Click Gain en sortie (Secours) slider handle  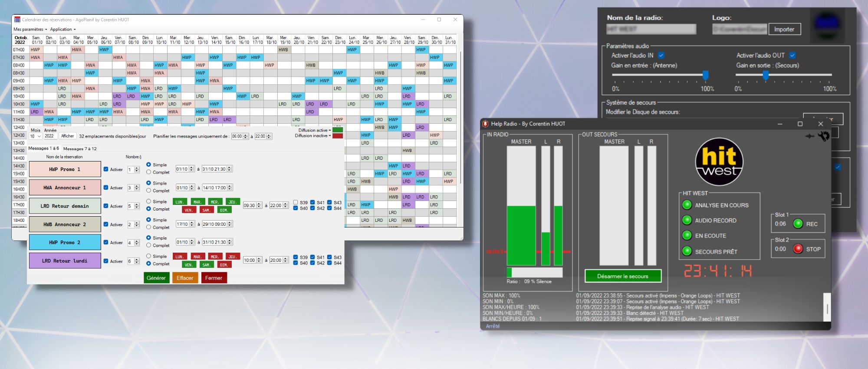(x=766, y=76)
